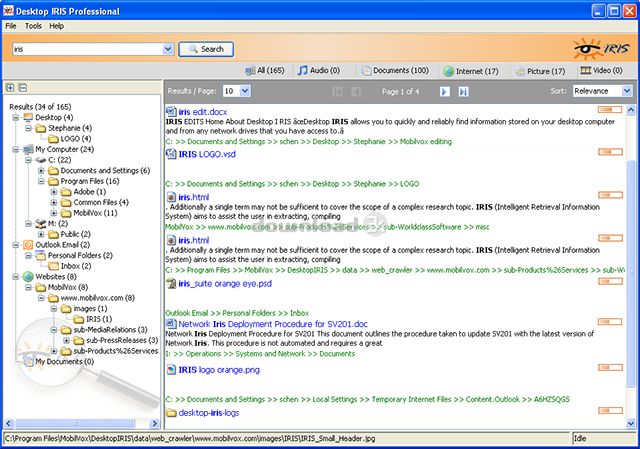This screenshot has width=640, height=449.
Task: Click relevance bar for IRIS LOGO.vsd
Action: click(610, 152)
